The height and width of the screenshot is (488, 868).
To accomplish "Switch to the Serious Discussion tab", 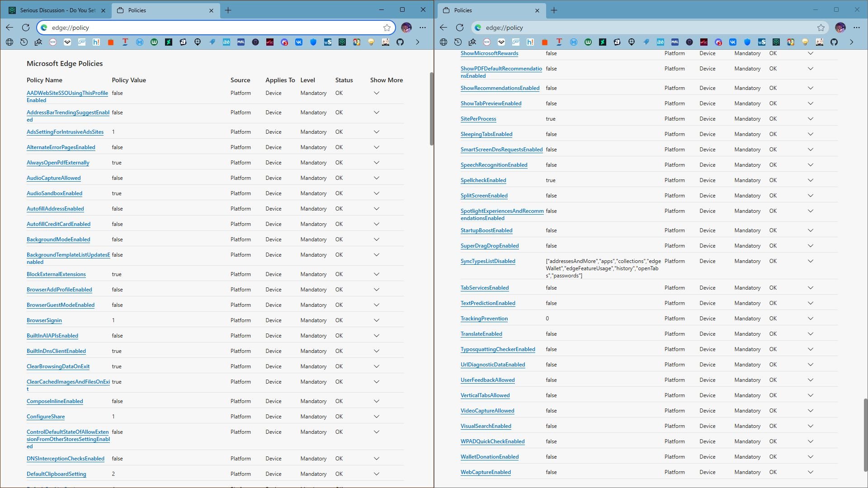I will 57,10.
